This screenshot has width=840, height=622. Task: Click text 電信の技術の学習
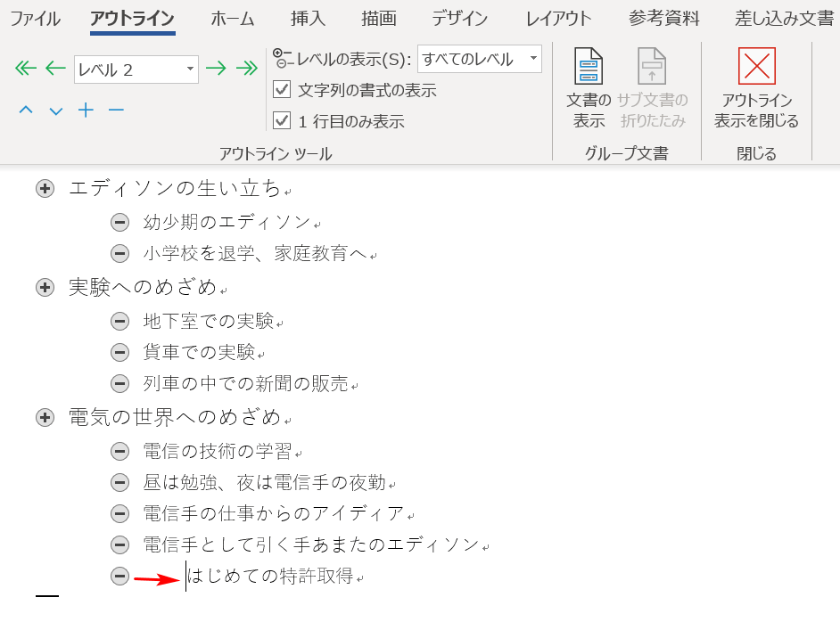tap(218, 451)
